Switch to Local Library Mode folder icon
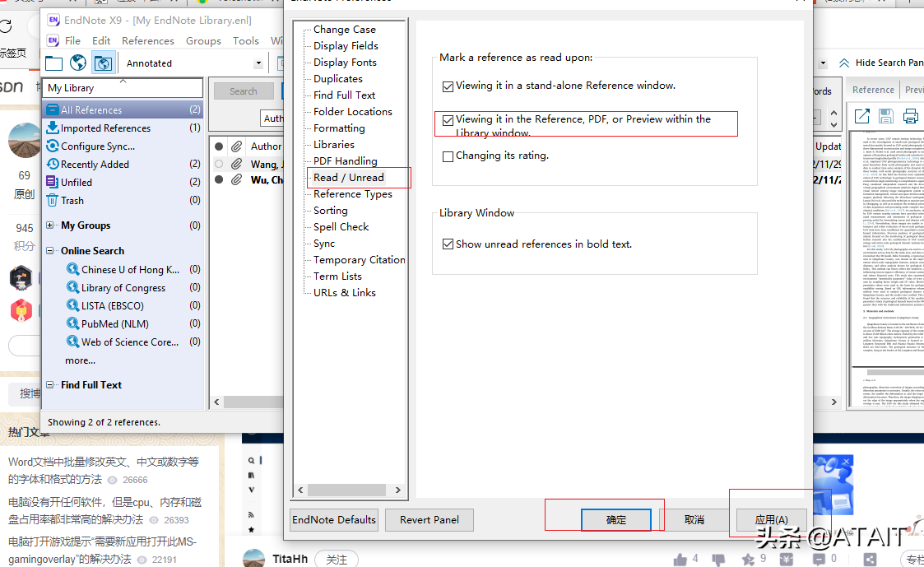 [x=53, y=63]
